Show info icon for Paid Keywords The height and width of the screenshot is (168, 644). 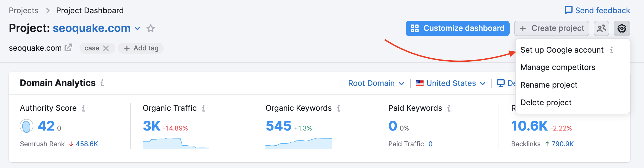pos(449,108)
